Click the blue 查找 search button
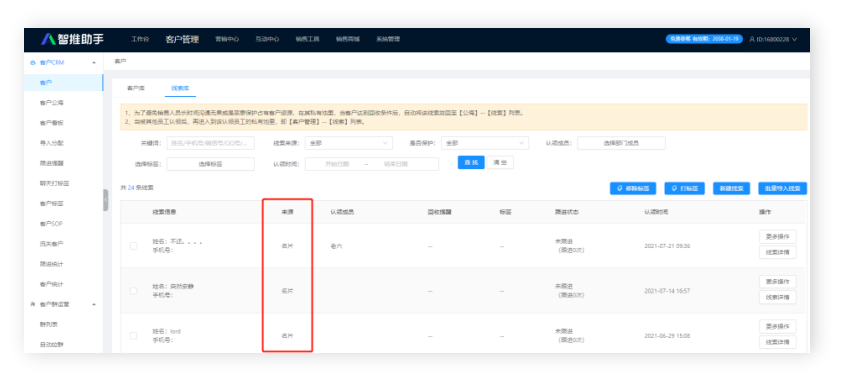The width and height of the screenshot is (843, 381). (x=471, y=162)
